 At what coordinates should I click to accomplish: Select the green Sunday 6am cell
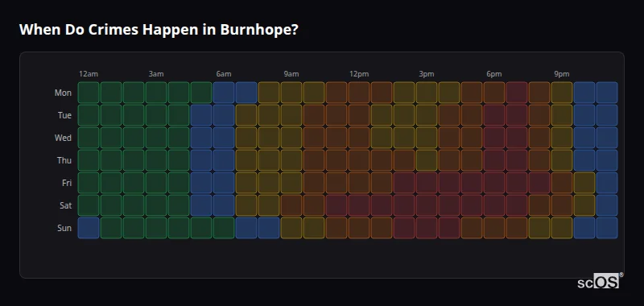coord(224,228)
